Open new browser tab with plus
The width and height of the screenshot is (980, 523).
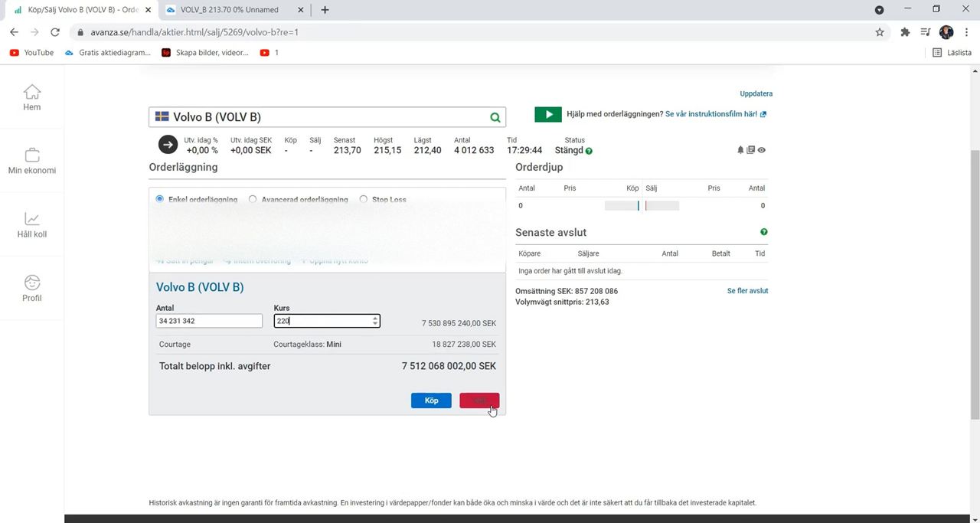point(325,10)
